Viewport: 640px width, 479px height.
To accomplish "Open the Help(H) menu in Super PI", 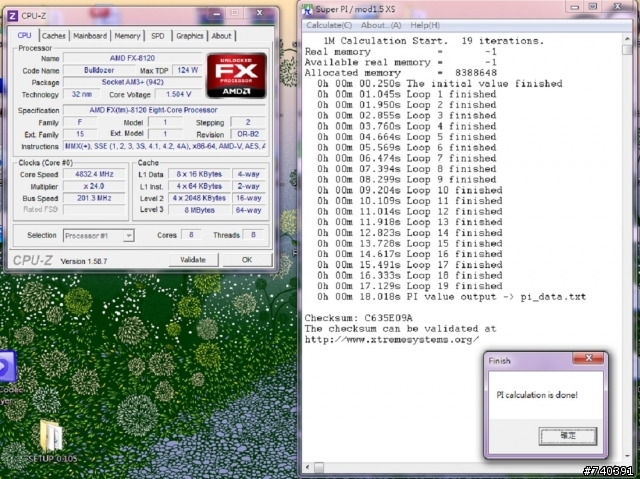I will pos(425,25).
